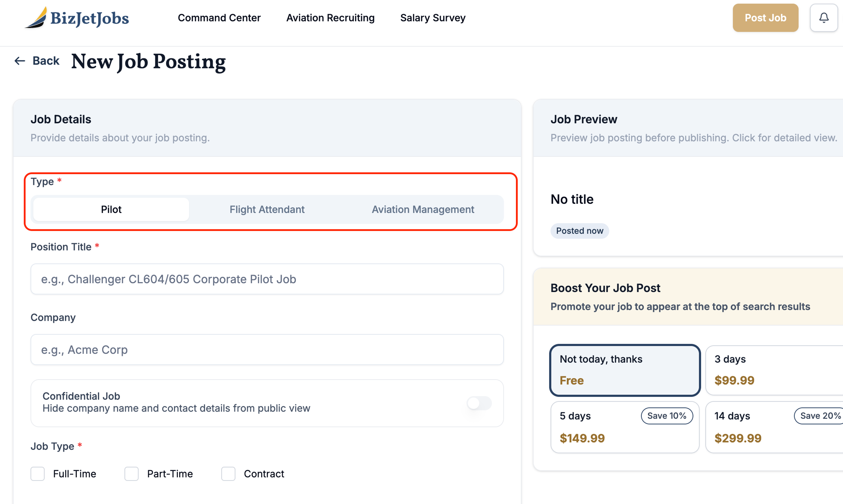Pick the 3 days boost for $99.99
The height and width of the screenshot is (504, 843).
tap(774, 370)
